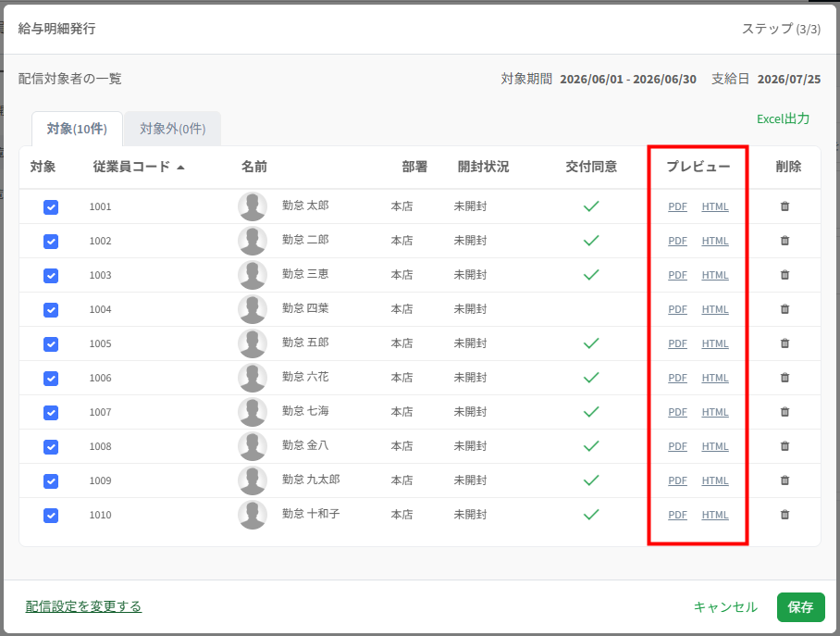Uncheck target checkbox for employee 1008
Screen dimensions: 840x636
(x=51, y=447)
